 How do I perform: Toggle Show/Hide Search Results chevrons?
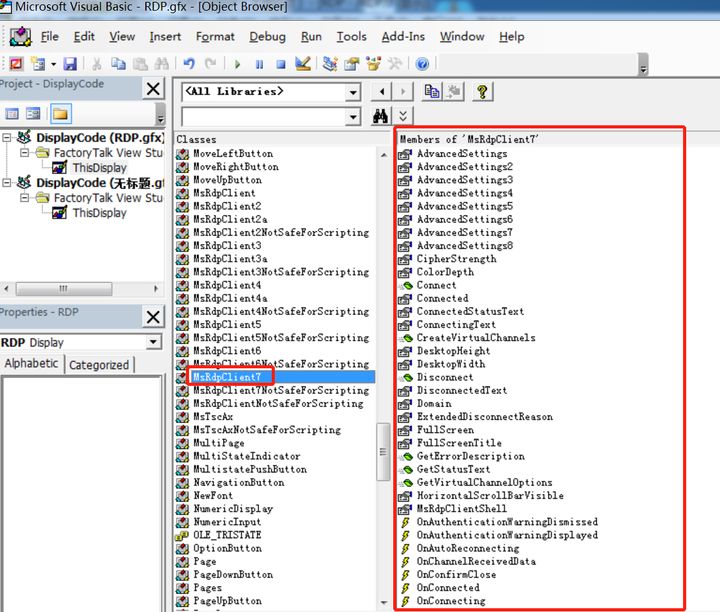tap(403, 116)
